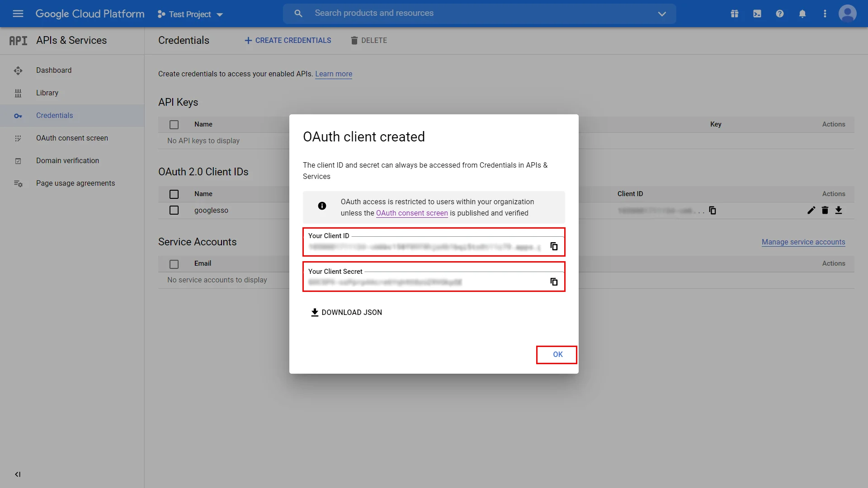
Task: Copy Your Client ID with copy icon
Action: (x=554, y=246)
